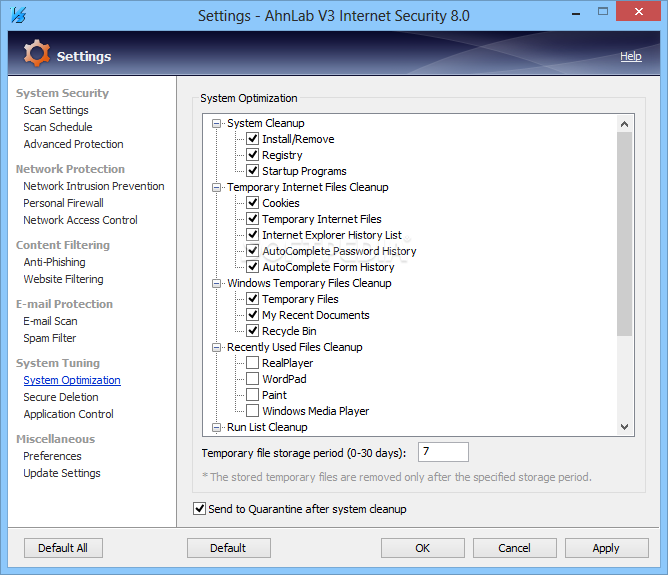Select Personal Firewall in sidebar
Image resolution: width=668 pixels, height=575 pixels.
tap(63, 203)
